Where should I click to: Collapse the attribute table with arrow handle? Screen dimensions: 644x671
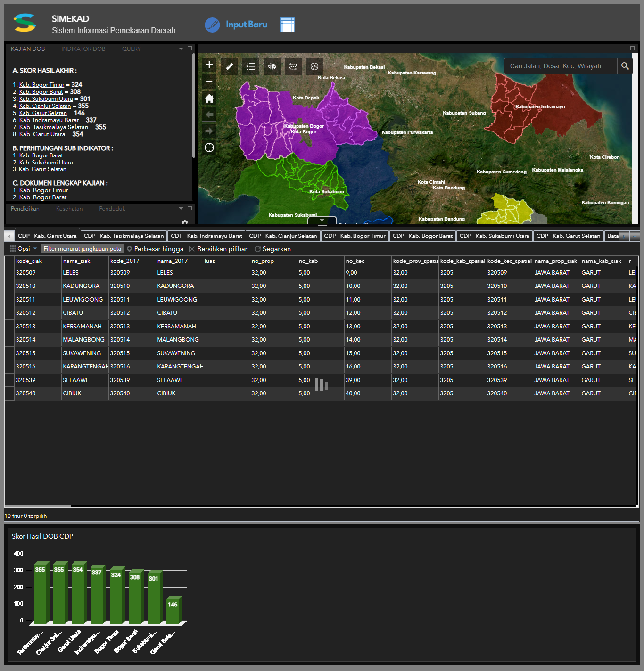(322, 220)
